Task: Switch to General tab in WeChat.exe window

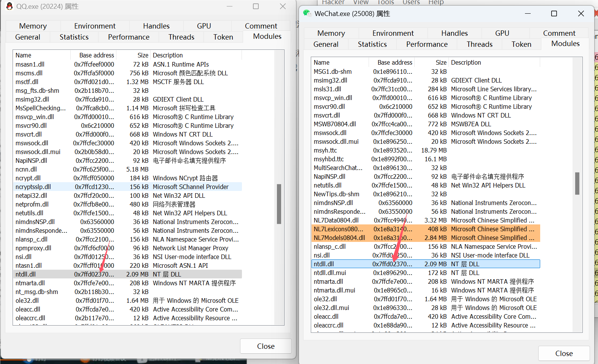Action: tap(326, 44)
